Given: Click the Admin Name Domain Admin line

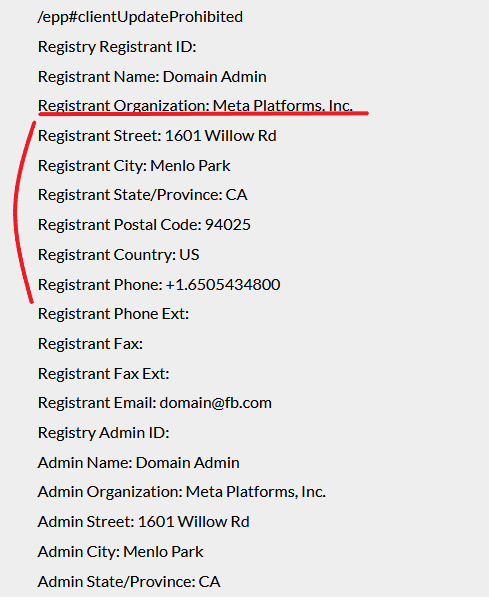Looking at the screenshot, I should click(139, 463).
